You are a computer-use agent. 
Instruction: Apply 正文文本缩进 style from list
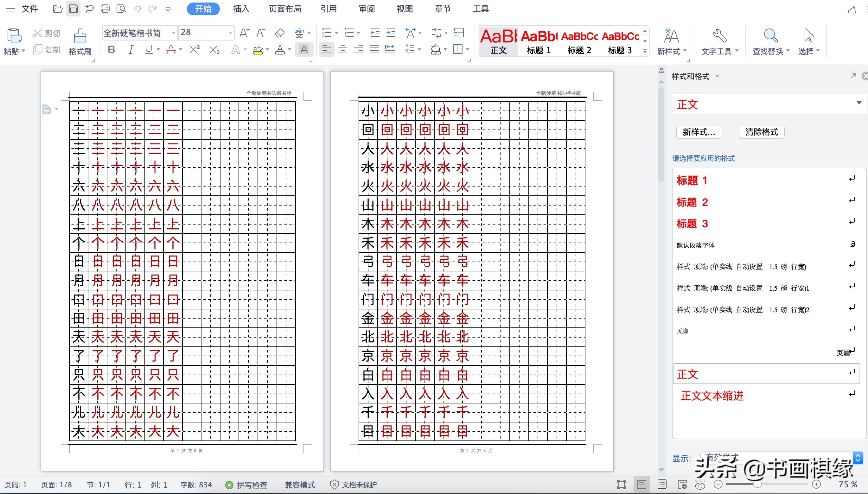(766, 396)
